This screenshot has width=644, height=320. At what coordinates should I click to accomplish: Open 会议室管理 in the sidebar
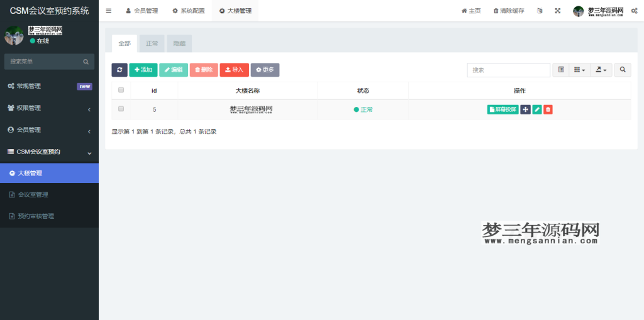click(49, 195)
